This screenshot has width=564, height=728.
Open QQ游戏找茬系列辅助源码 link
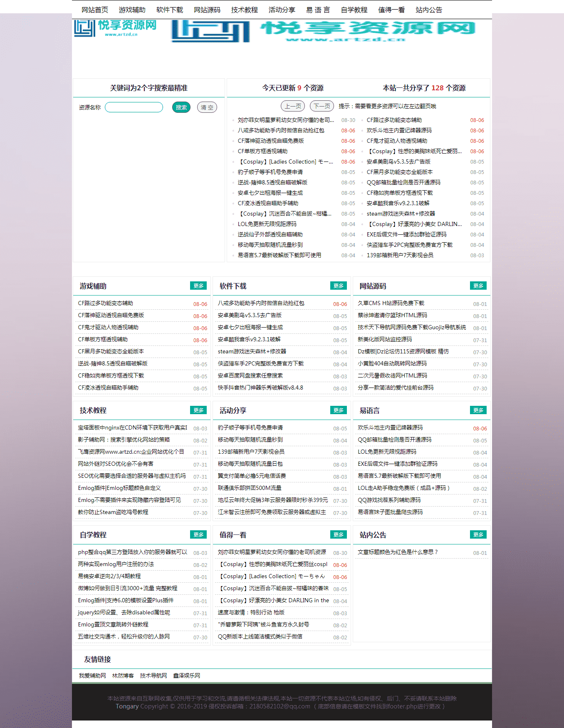[389, 500]
